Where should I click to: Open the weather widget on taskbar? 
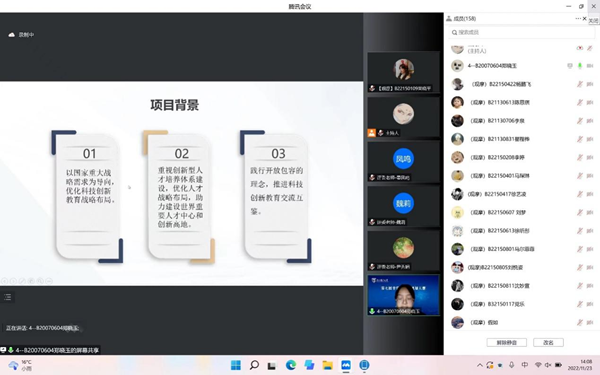pos(20,365)
